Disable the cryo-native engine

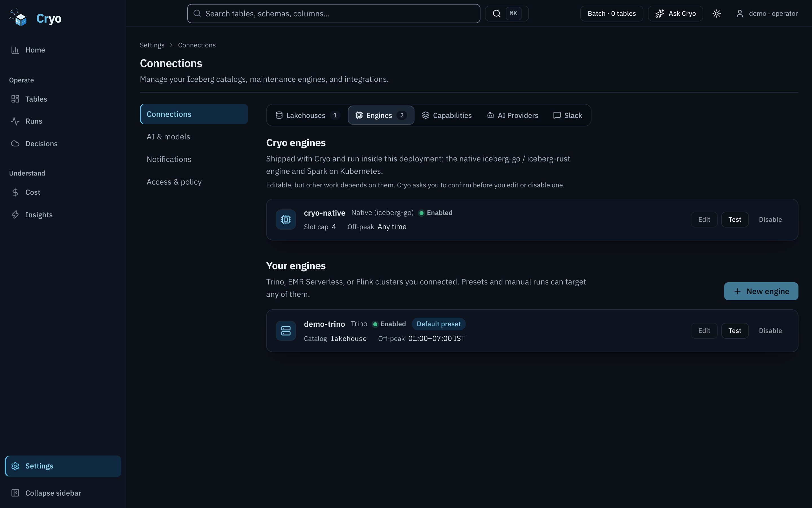pos(770,219)
